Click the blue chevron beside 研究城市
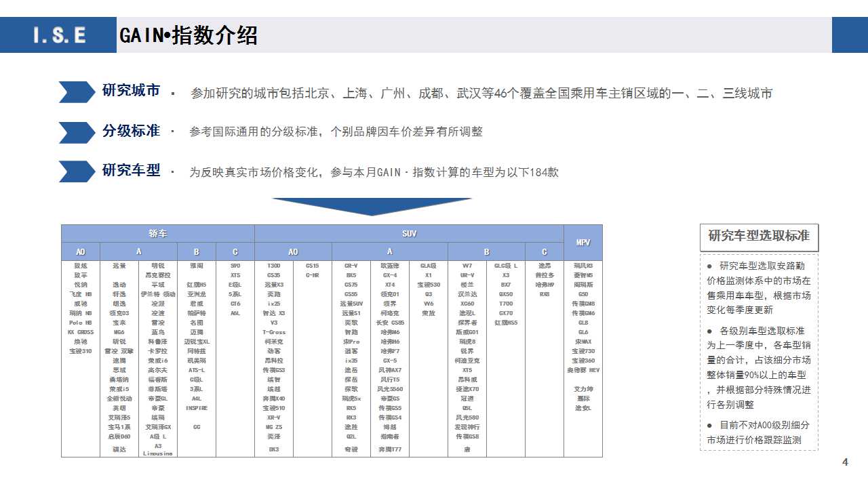This screenshot has height=488, width=868. click(77, 91)
